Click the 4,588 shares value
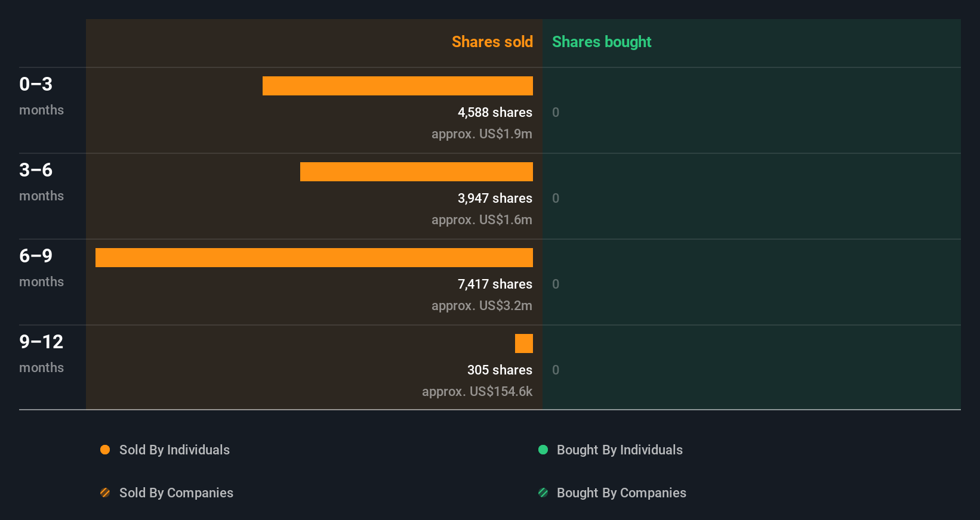980x520 pixels. 495,112
